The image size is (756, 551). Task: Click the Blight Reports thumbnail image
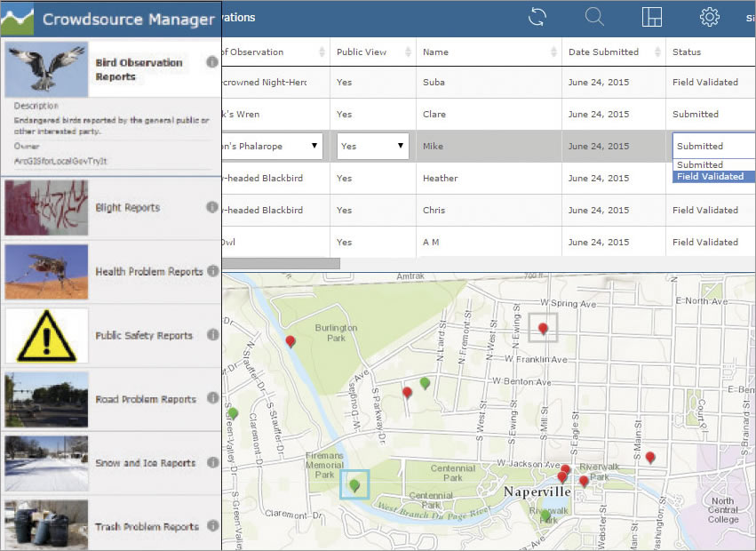click(45, 207)
